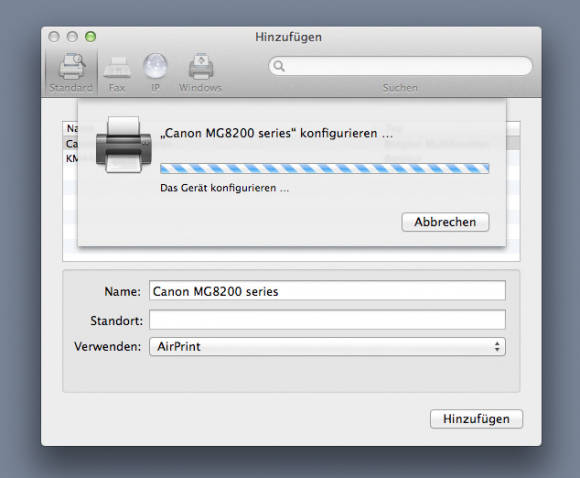The height and width of the screenshot is (478, 580).
Task: Click the magnifying glass in search field
Action: pyautogui.click(x=279, y=66)
